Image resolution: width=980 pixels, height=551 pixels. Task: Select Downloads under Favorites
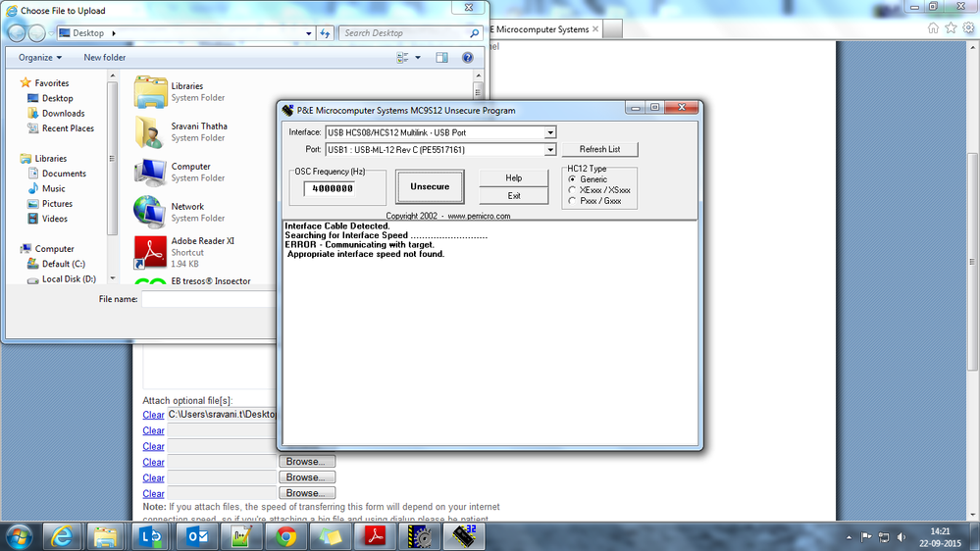(63, 113)
